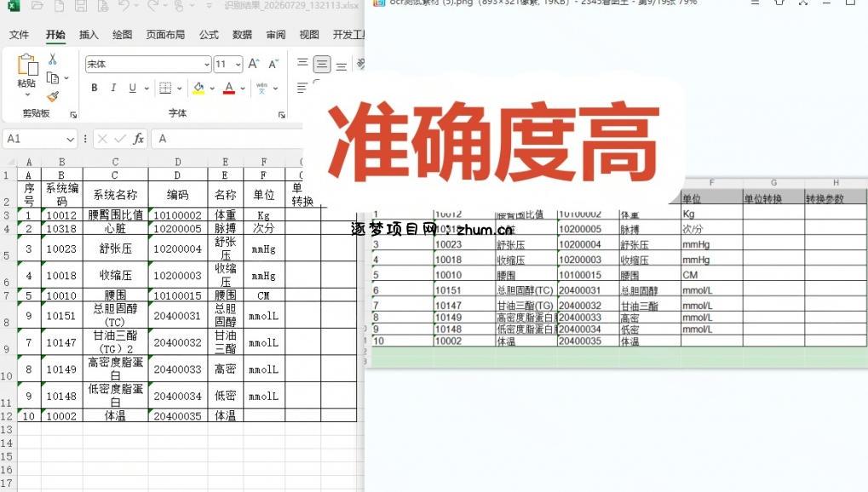Viewport: 868px width, 492px height.
Task: Switch to the 数据 ribbon tab
Action: click(242, 35)
